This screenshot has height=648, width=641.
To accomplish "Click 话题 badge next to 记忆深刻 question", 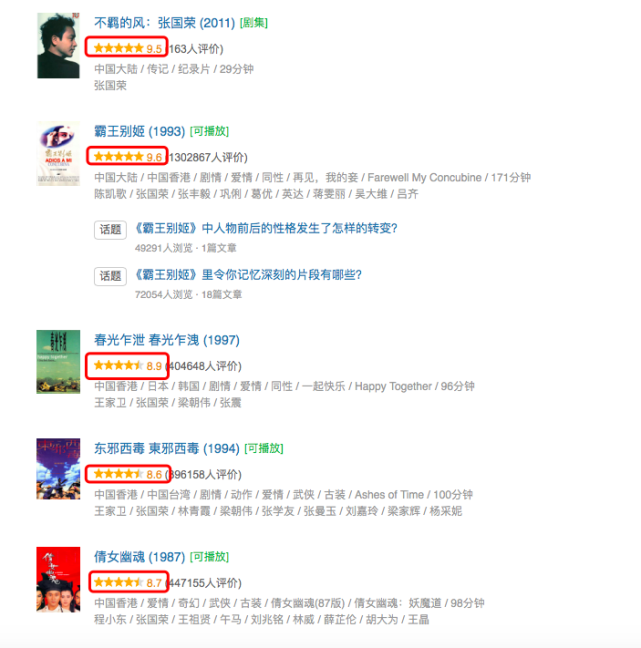I will [x=110, y=276].
